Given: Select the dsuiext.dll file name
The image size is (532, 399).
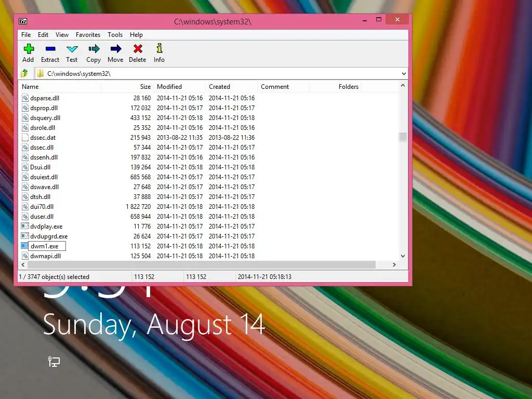Looking at the screenshot, I should click(x=44, y=177).
